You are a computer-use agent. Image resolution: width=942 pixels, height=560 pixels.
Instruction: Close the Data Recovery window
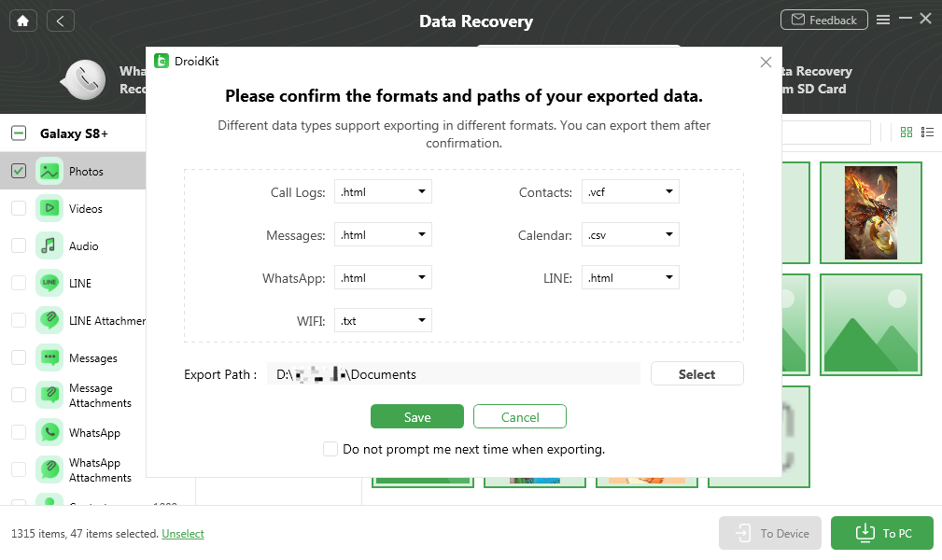926,20
